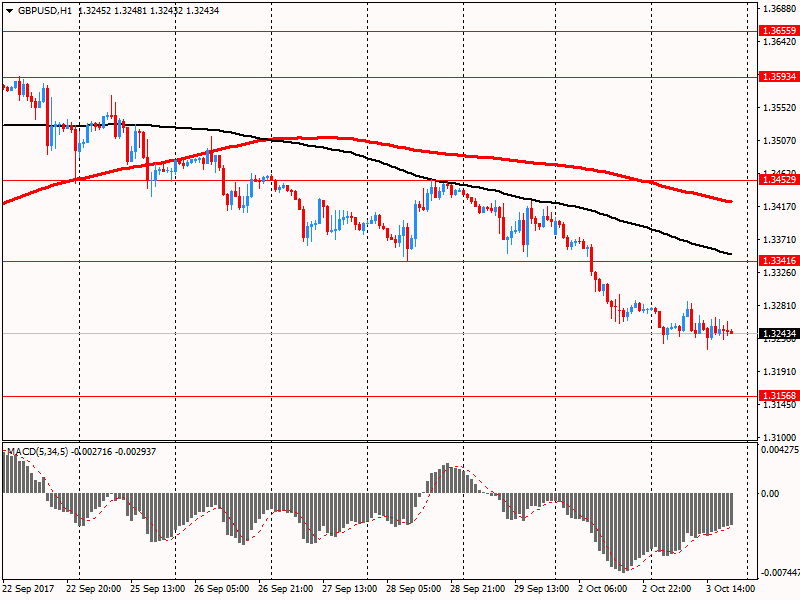800x600 pixels.
Task: Click the MACD signal value -0.002937
Action: pyautogui.click(x=136, y=452)
